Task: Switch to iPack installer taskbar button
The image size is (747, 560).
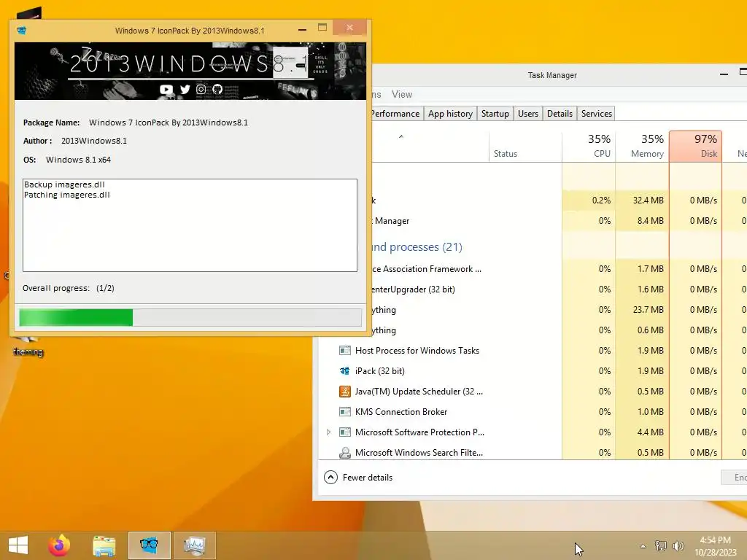Action: pos(149,545)
